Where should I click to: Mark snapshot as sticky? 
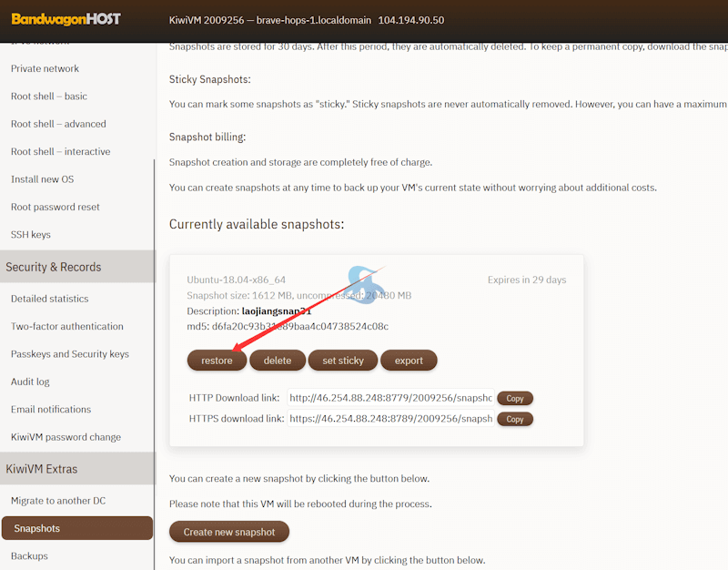tap(342, 361)
